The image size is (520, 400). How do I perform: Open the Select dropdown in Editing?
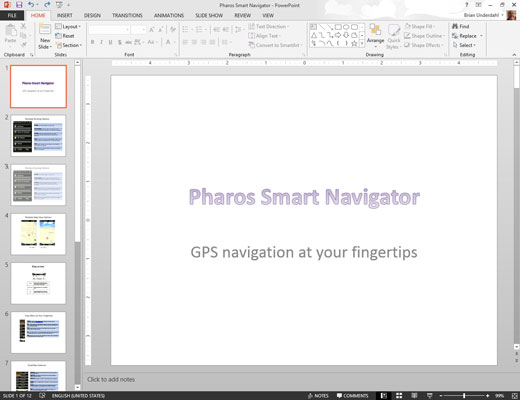point(464,45)
